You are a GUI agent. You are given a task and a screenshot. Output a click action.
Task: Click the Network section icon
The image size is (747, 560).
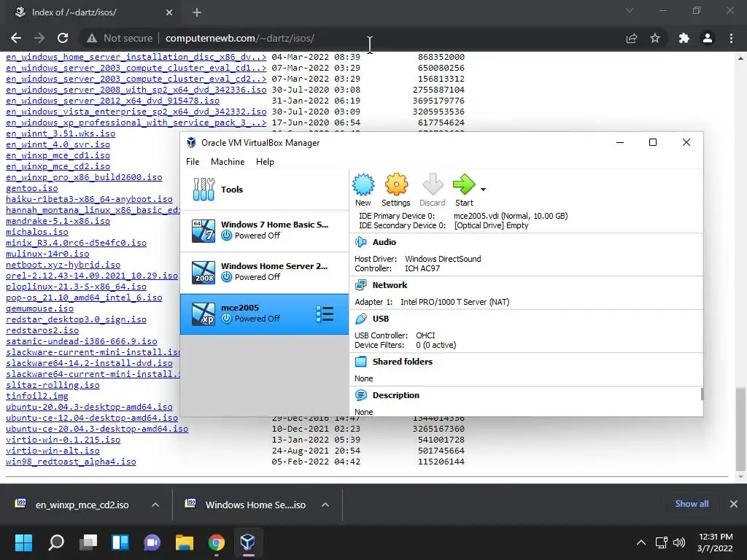click(x=360, y=285)
